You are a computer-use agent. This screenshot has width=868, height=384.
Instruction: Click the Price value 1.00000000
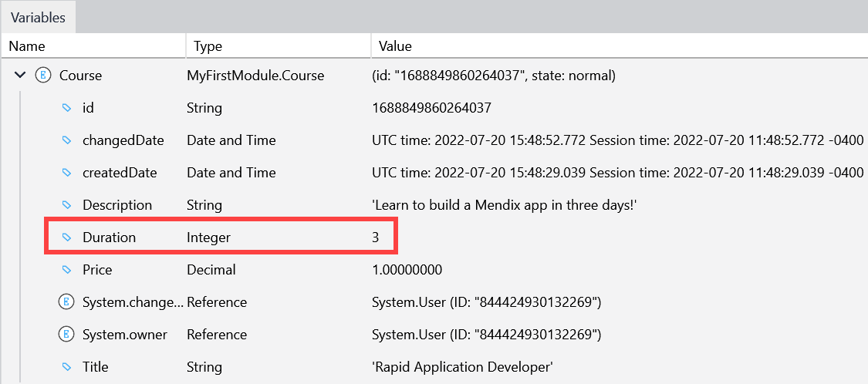[407, 270]
